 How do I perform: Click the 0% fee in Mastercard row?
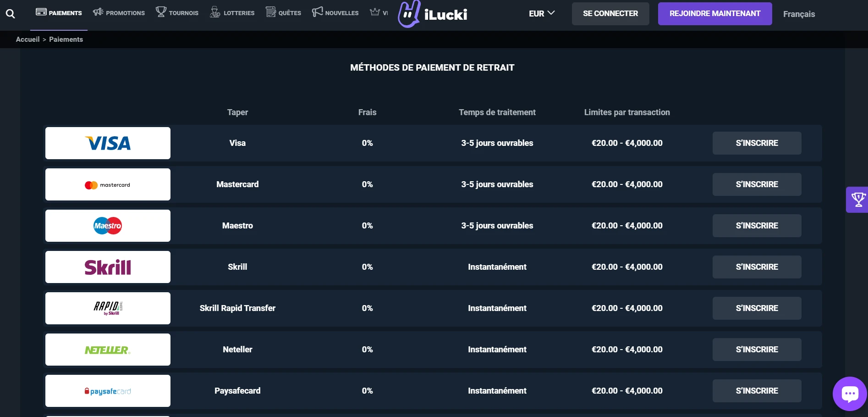click(x=367, y=184)
